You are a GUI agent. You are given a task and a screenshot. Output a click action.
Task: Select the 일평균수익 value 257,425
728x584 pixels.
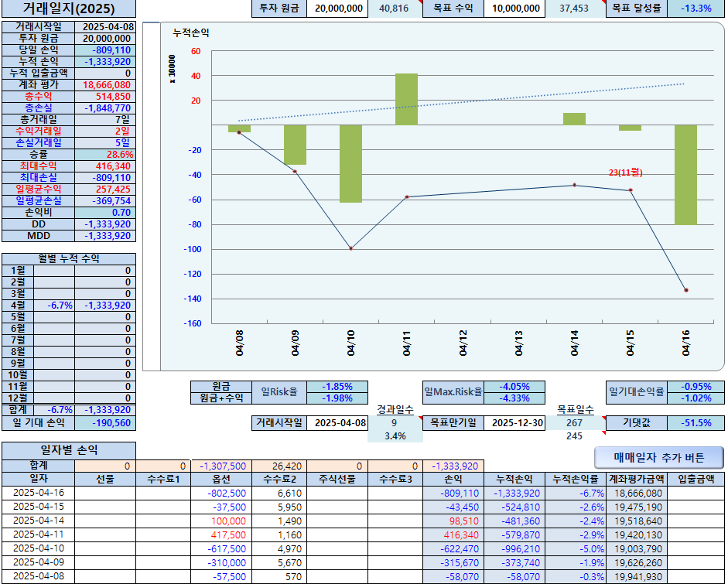point(105,190)
